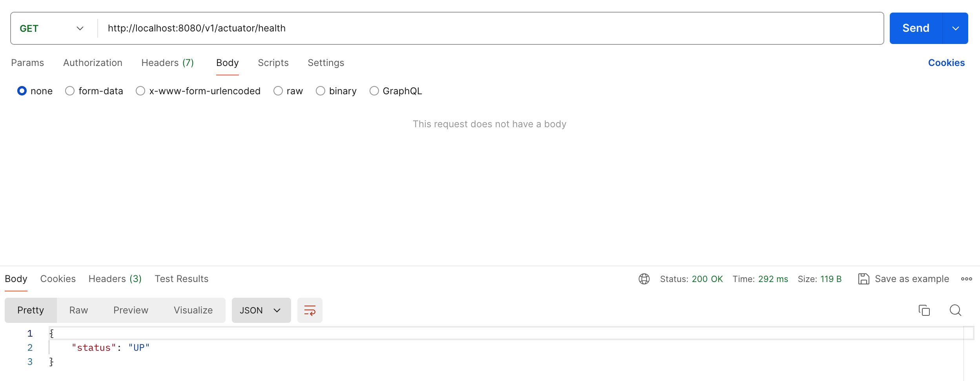Click the Send button
Screen dimensions: 980x381
coord(916,28)
